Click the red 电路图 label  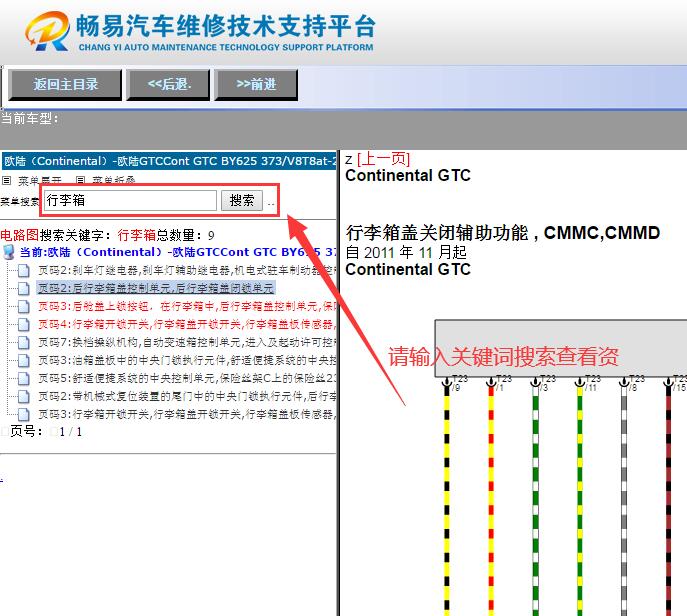point(20,235)
